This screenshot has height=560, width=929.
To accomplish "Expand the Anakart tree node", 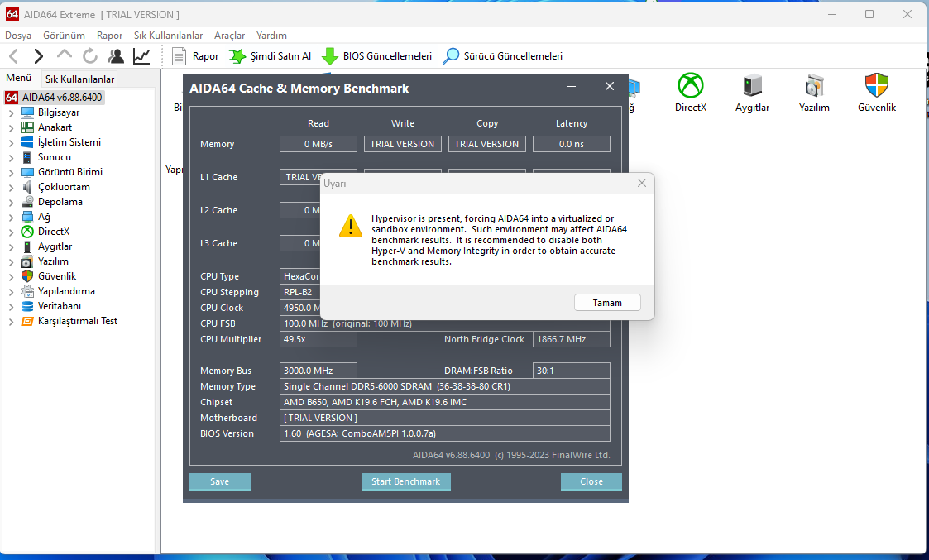I will click(x=11, y=128).
